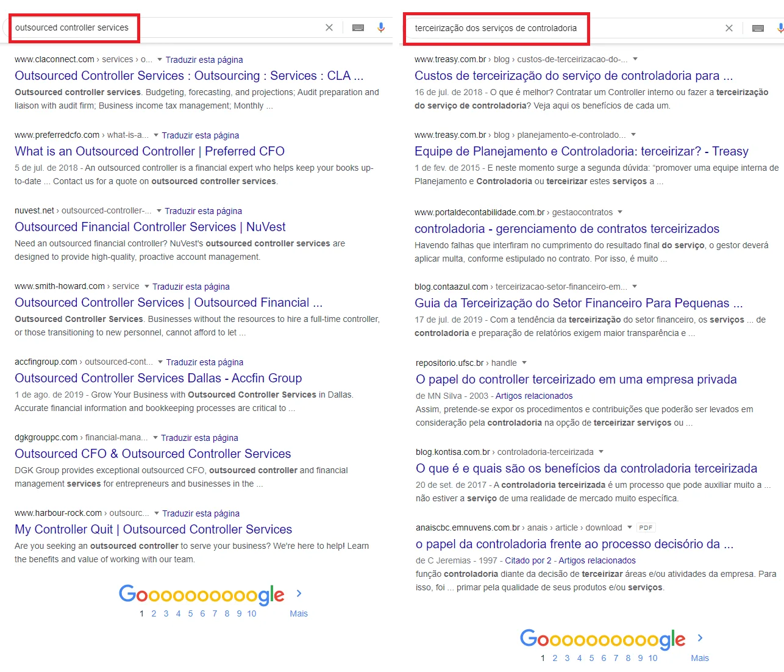Image resolution: width=784 pixels, height=672 pixels.
Task: Open 'controladoria - gerenciamento de contratos terceirizados' result
Action: [567, 229]
